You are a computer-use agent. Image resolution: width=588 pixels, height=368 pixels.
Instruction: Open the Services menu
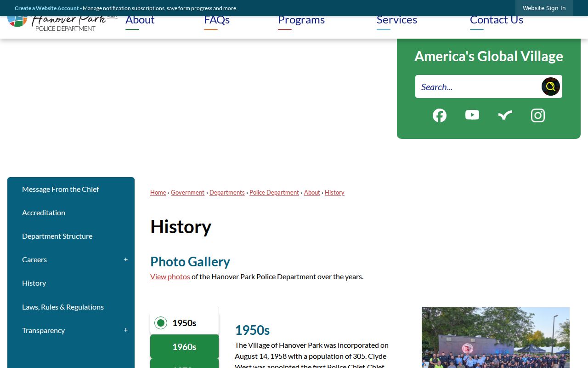(397, 20)
